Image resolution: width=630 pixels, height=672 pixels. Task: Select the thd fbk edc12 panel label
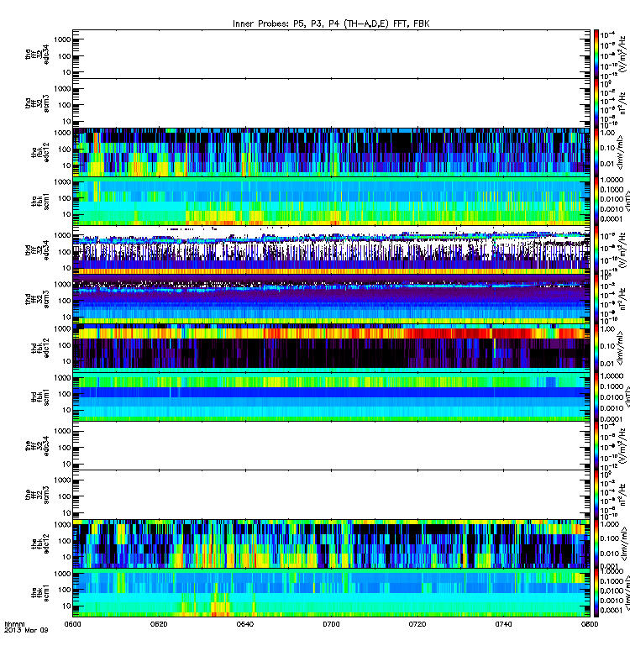(40, 348)
